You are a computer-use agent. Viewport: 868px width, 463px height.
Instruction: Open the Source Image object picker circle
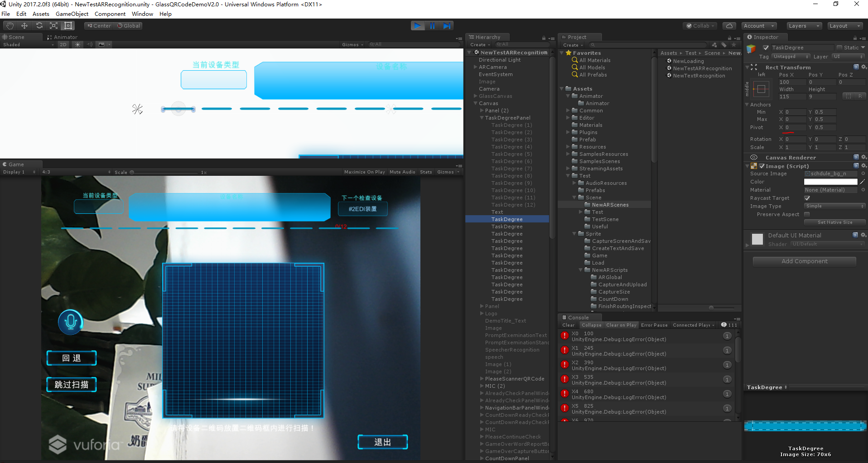point(863,174)
